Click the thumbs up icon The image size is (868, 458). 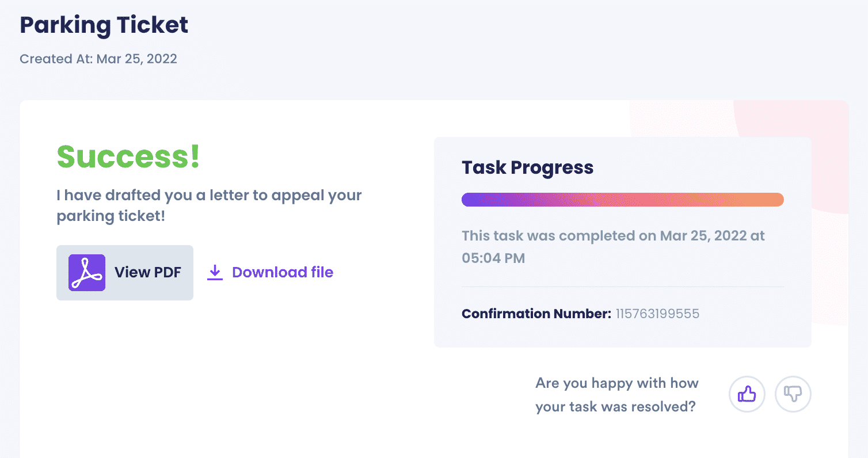(x=747, y=394)
